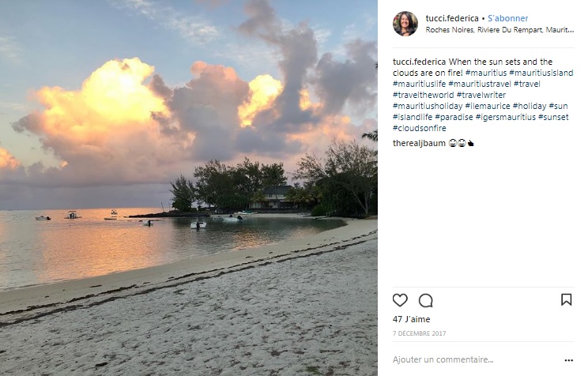
Task: Open the Roches Noires location link
Action: coord(488,30)
